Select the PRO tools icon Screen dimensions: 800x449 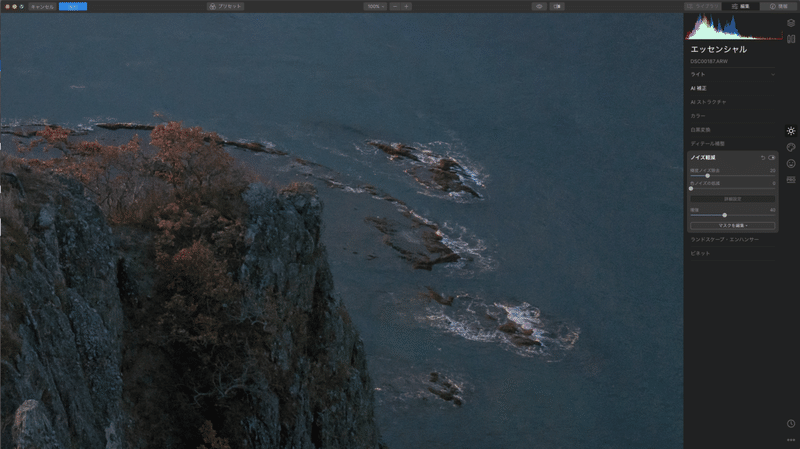(791, 180)
